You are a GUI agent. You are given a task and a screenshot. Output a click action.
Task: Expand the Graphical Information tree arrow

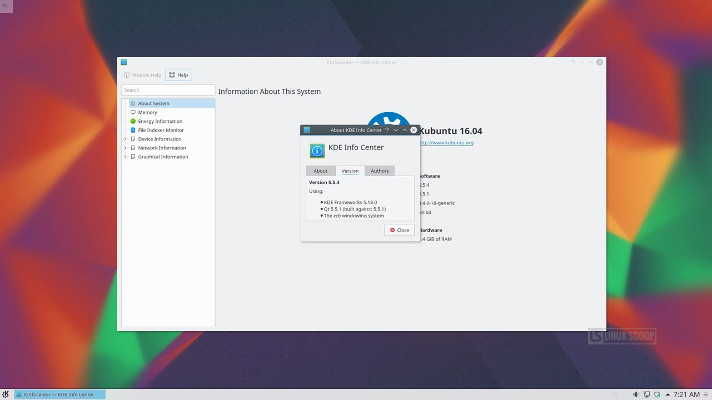coord(125,157)
